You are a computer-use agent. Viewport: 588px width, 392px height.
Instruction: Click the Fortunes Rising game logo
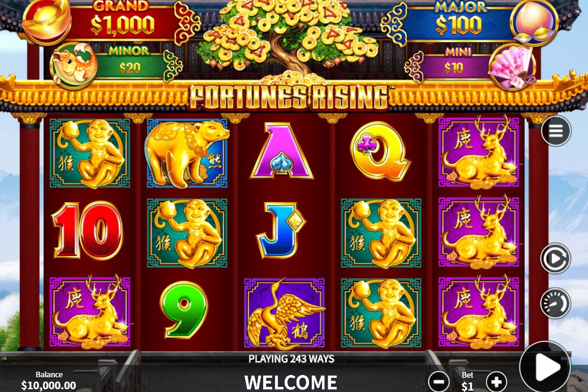(x=289, y=97)
